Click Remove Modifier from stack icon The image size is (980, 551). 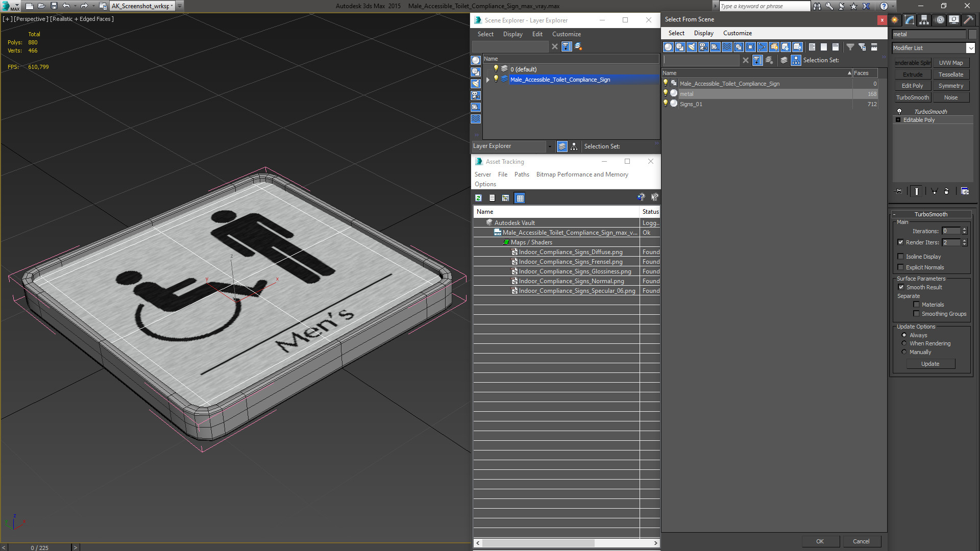click(947, 191)
